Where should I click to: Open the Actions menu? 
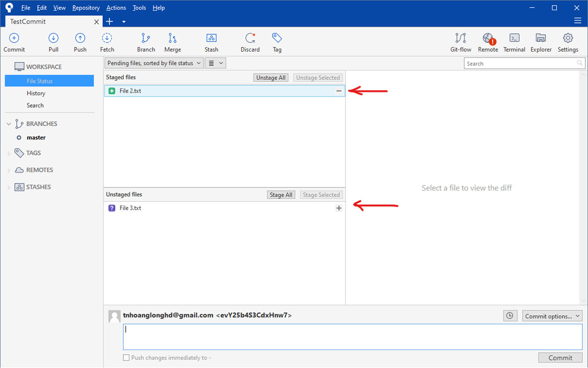[116, 8]
